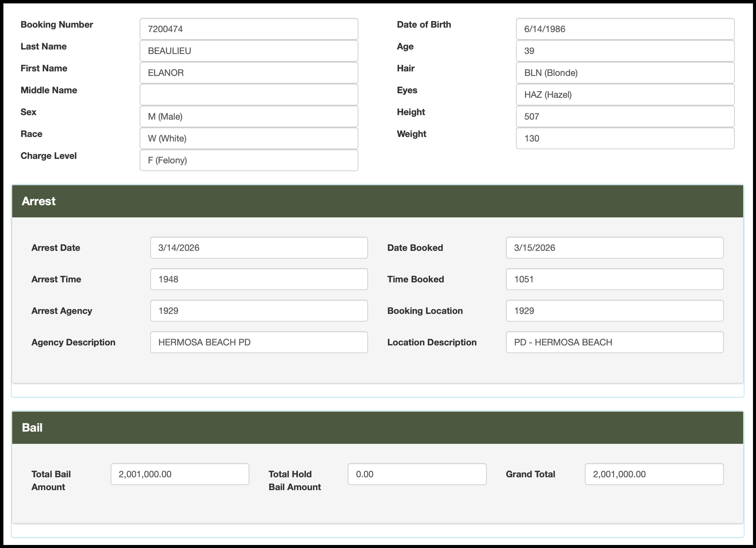The image size is (756, 548).
Task: Focus the empty Middle Name field
Action: point(249,95)
